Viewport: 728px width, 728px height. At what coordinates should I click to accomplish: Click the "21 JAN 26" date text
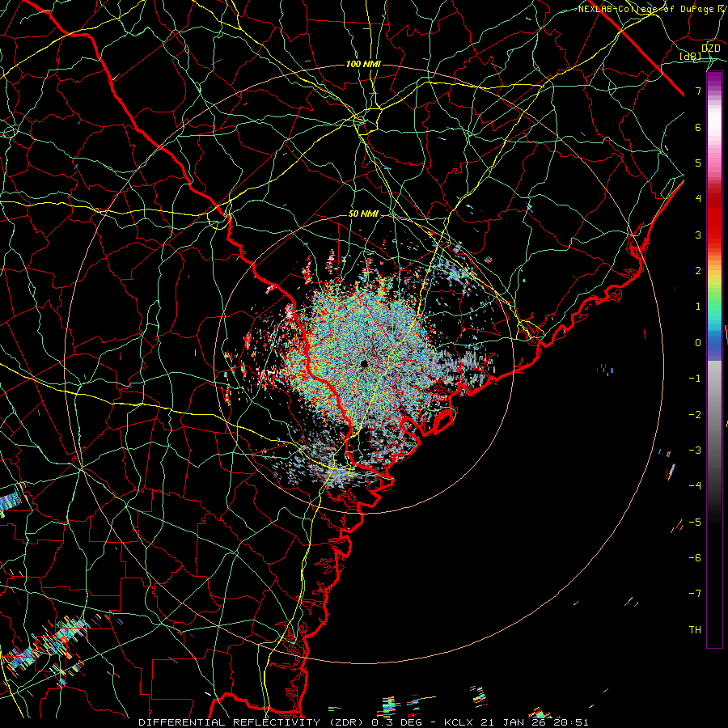[x=512, y=722]
